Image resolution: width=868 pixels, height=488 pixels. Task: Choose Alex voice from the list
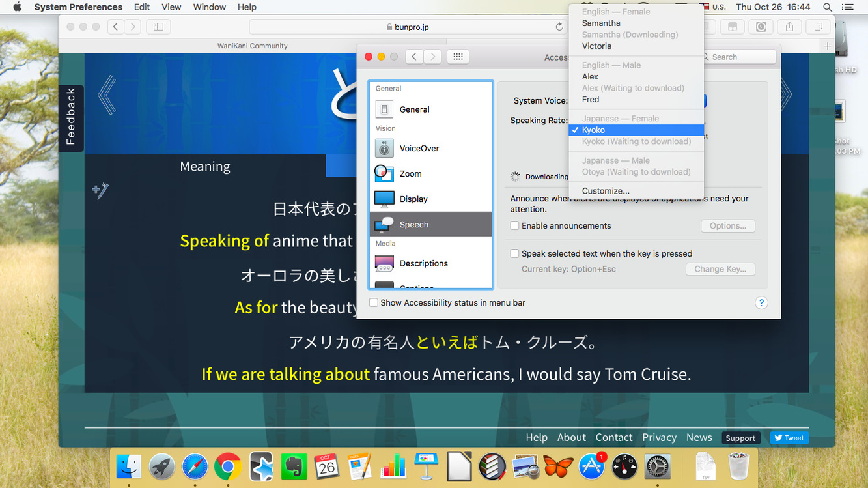pyautogui.click(x=636, y=77)
